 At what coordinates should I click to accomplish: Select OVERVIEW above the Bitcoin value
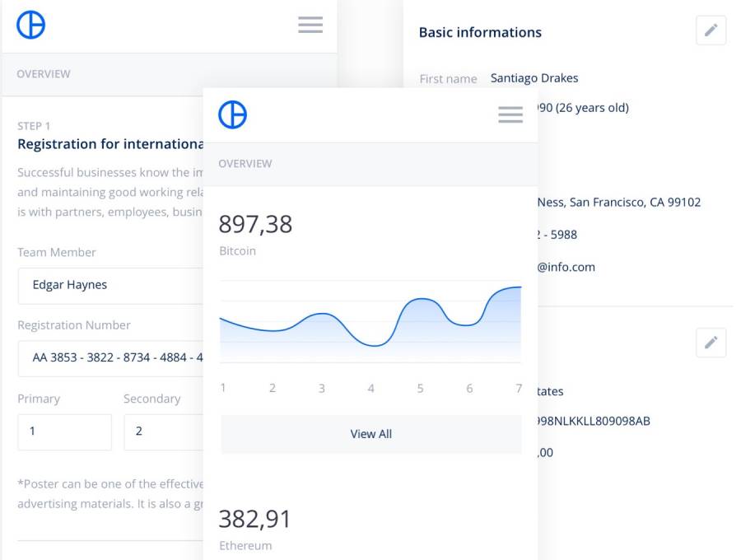click(245, 164)
